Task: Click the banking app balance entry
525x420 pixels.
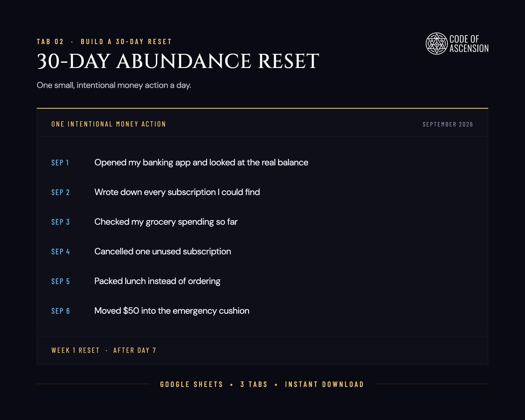Action: coord(201,163)
